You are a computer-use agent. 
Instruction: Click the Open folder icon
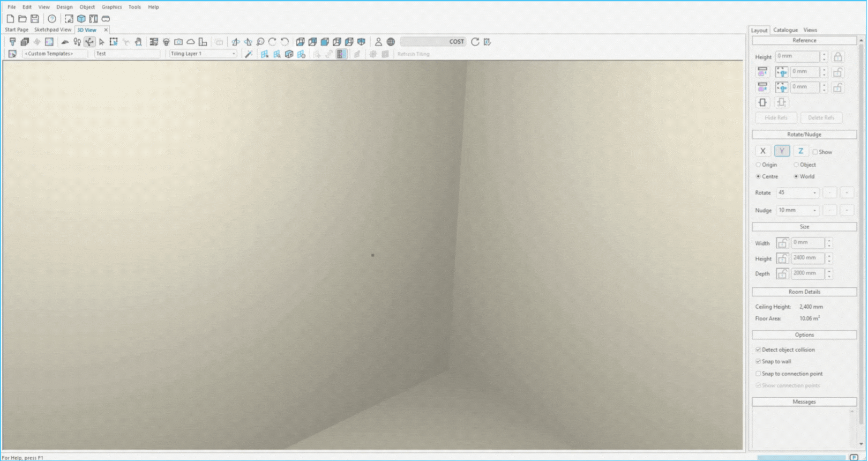pyautogui.click(x=23, y=19)
